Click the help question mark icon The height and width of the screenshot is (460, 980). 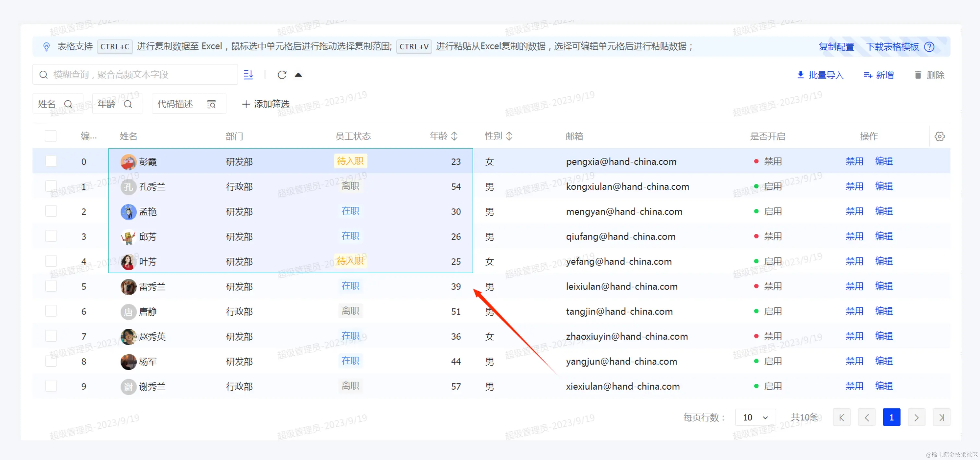click(929, 47)
